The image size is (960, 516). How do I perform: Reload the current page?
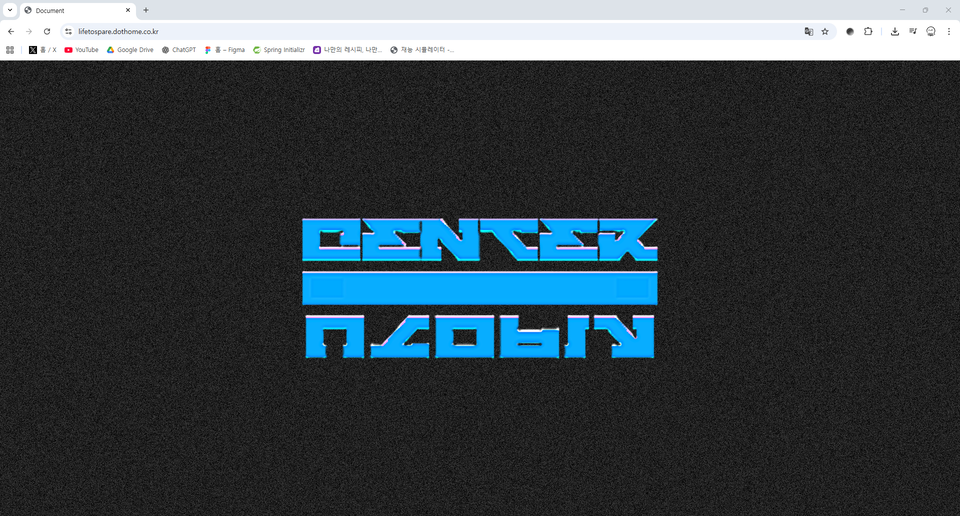[x=46, y=31]
